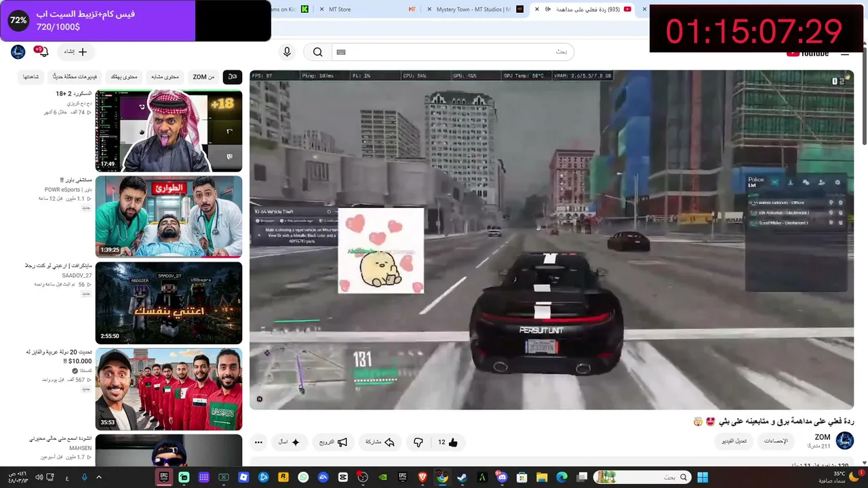Viewport: 868px width, 488px height.
Task: Open the more actions three-dot menu
Action: click(258, 443)
